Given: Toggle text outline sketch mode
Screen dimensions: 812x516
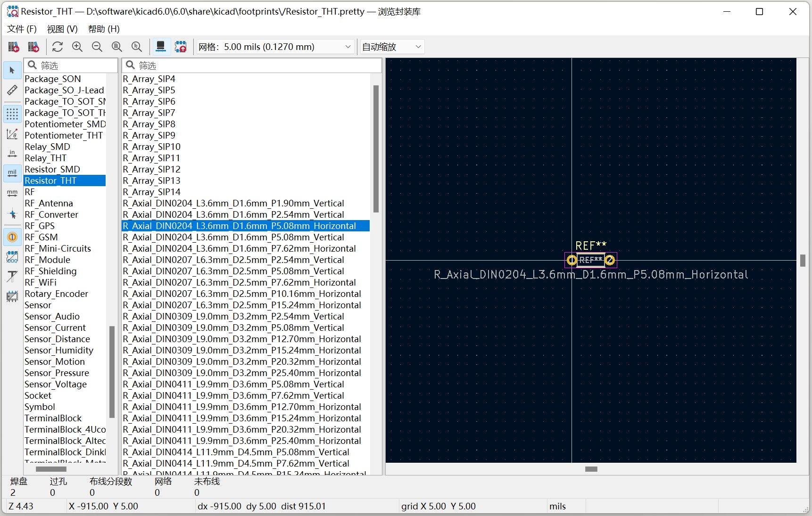Looking at the screenshot, I should pyautogui.click(x=12, y=277).
